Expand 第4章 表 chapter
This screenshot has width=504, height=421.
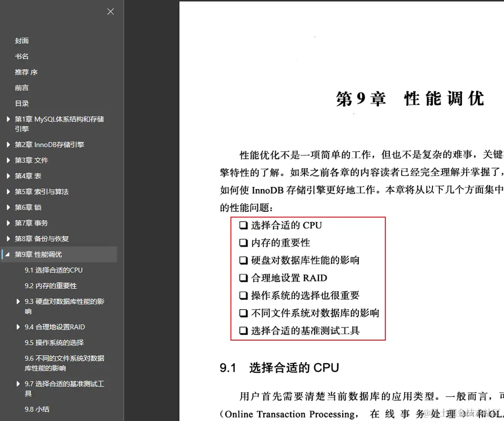(x=8, y=176)
